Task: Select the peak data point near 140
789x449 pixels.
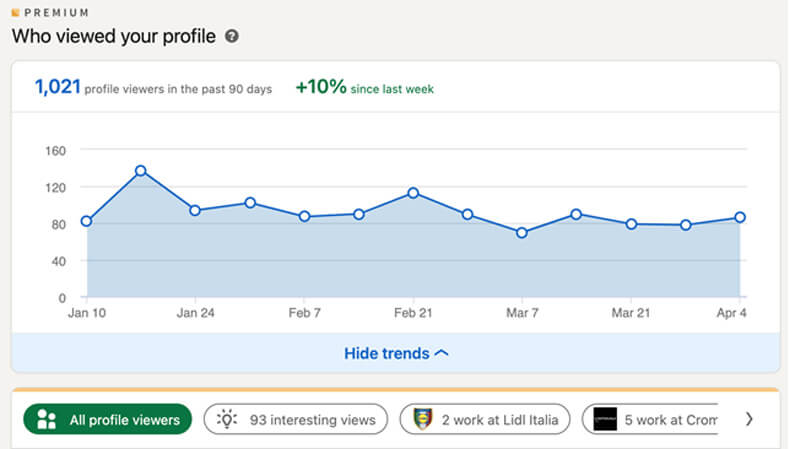Action: pos(141,171)
